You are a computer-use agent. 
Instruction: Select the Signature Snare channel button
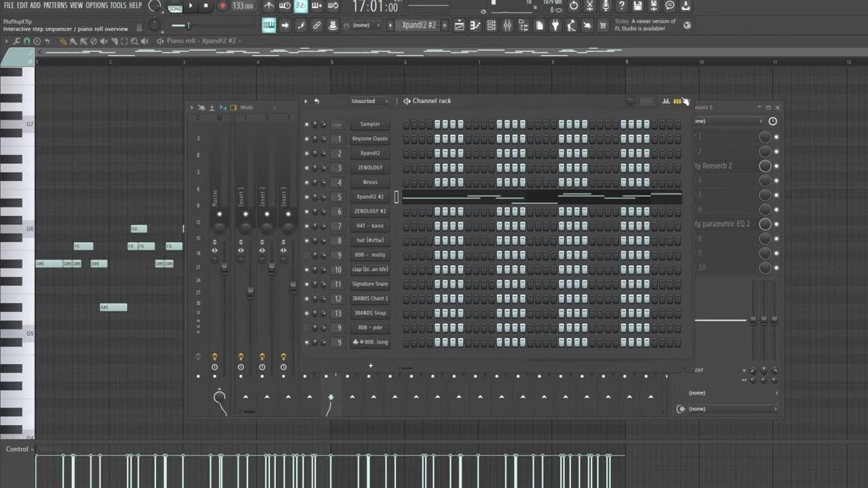point(370,284)
